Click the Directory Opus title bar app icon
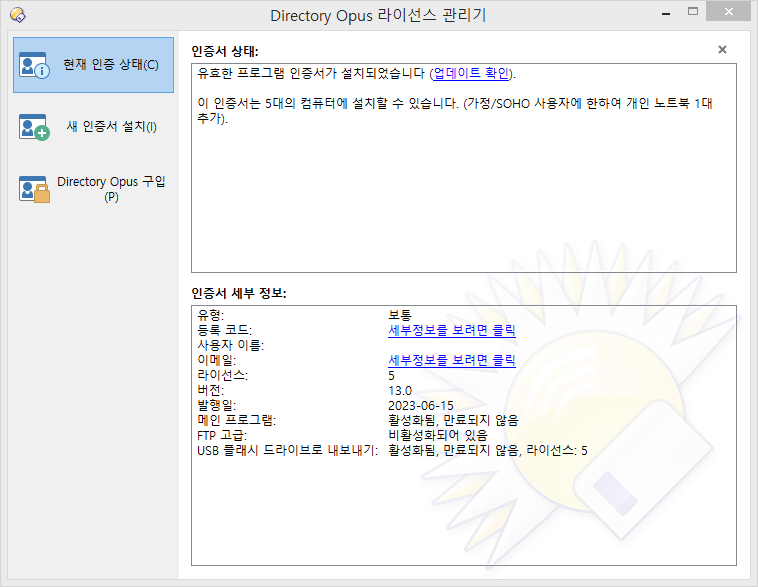The height and width of the screenshot is (587, 758). point(18,15)
